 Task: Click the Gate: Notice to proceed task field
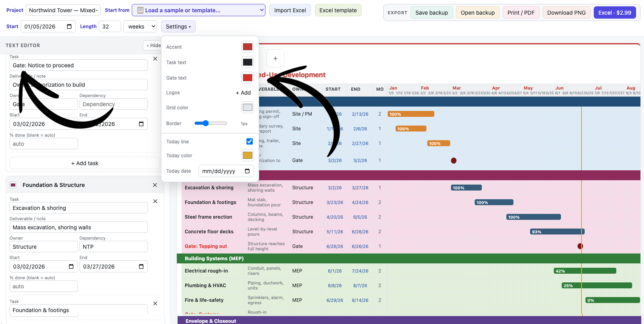(x=79, y=65)
